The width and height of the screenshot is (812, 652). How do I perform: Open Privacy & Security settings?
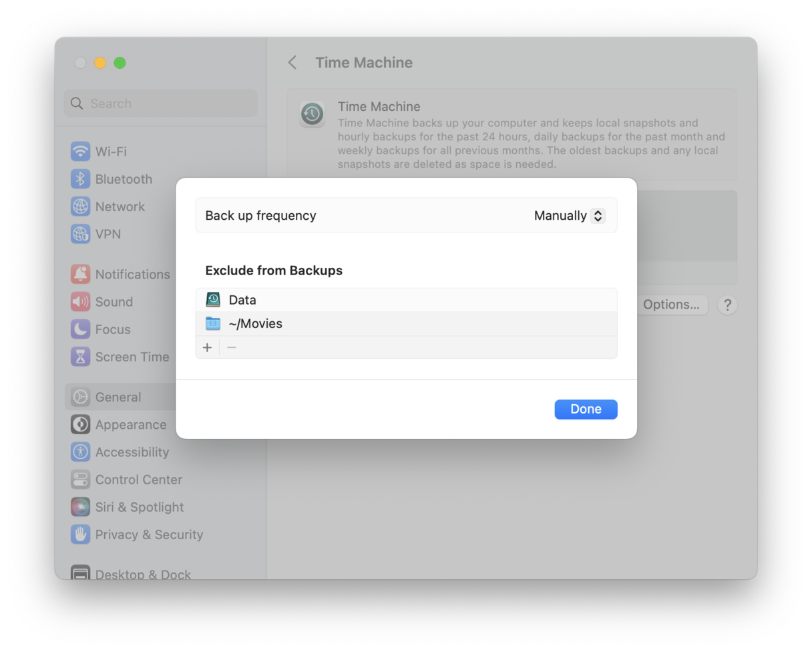148,534
